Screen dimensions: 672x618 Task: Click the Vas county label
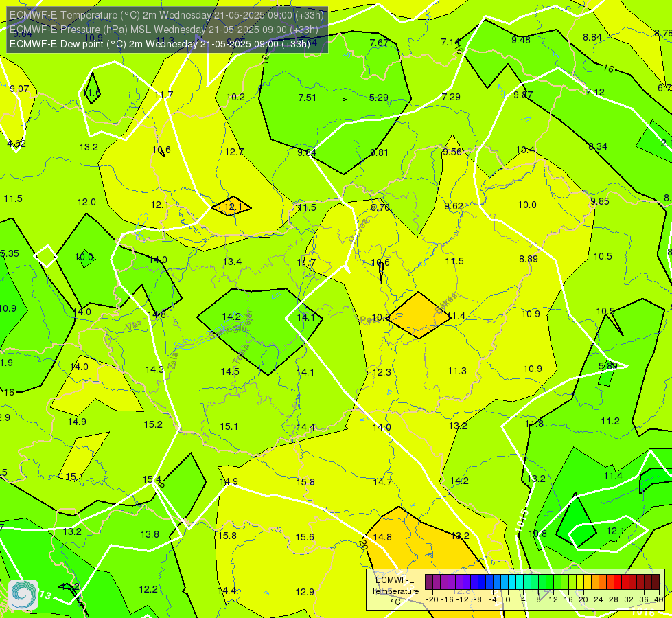coord(134,325)
